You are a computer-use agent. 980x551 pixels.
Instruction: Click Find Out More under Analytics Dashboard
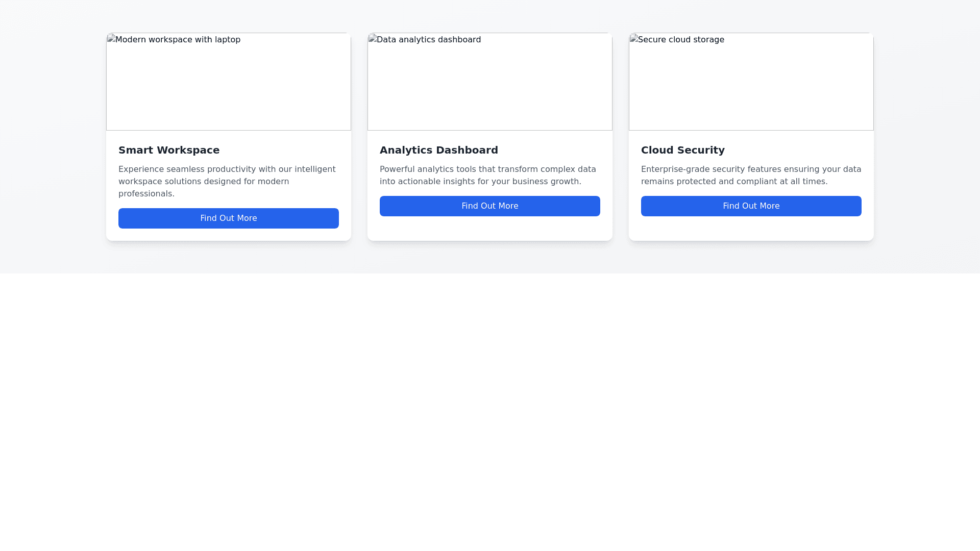click(x=489, y=206)
